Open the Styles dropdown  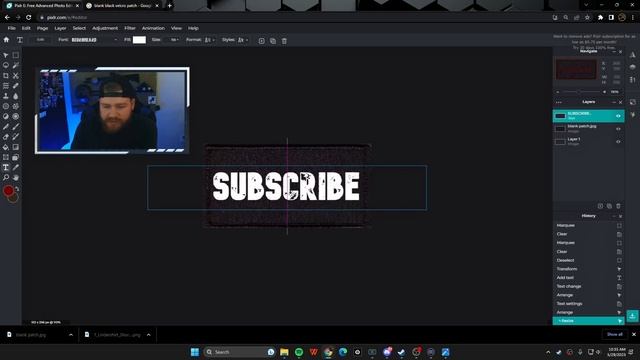(243, 40)
